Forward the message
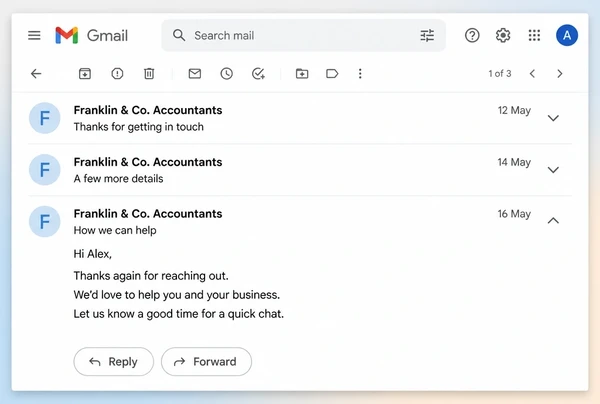 click(x=206, y=362)
